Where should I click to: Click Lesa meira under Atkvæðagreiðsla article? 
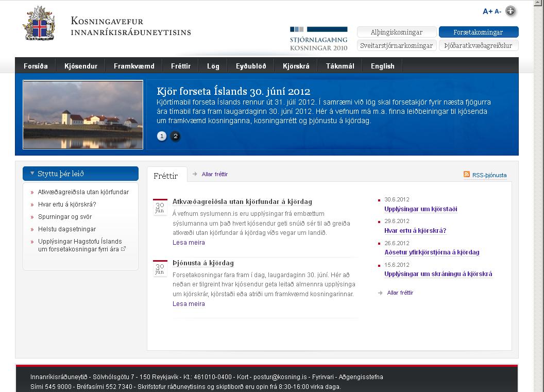(x=189, y=243)
